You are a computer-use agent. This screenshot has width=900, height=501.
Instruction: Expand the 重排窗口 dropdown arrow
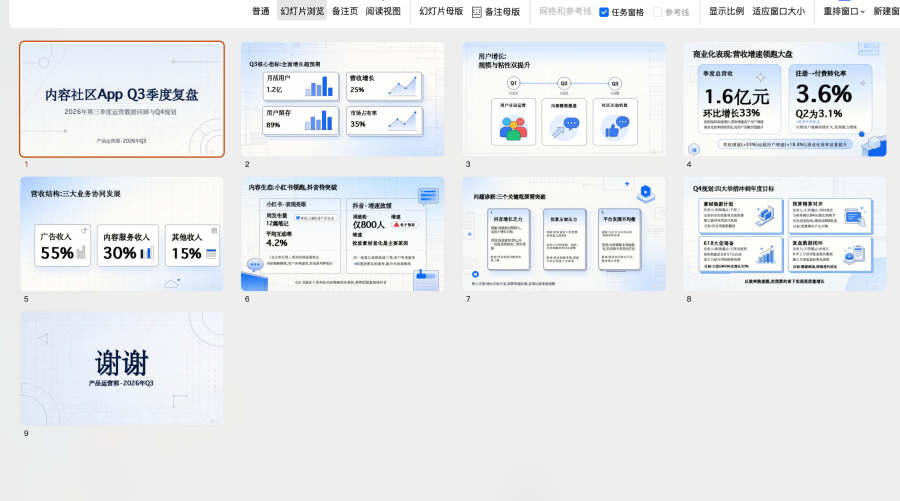point(863,11)
